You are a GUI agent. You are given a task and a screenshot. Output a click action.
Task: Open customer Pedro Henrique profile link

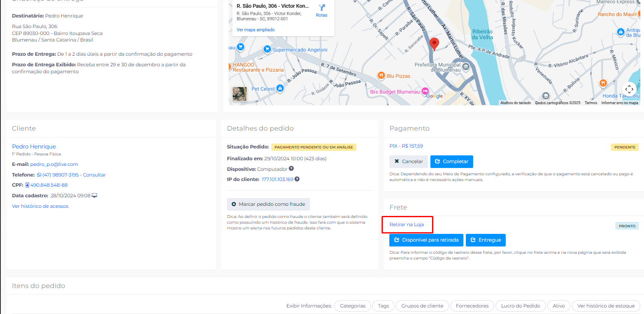(34, 146)
